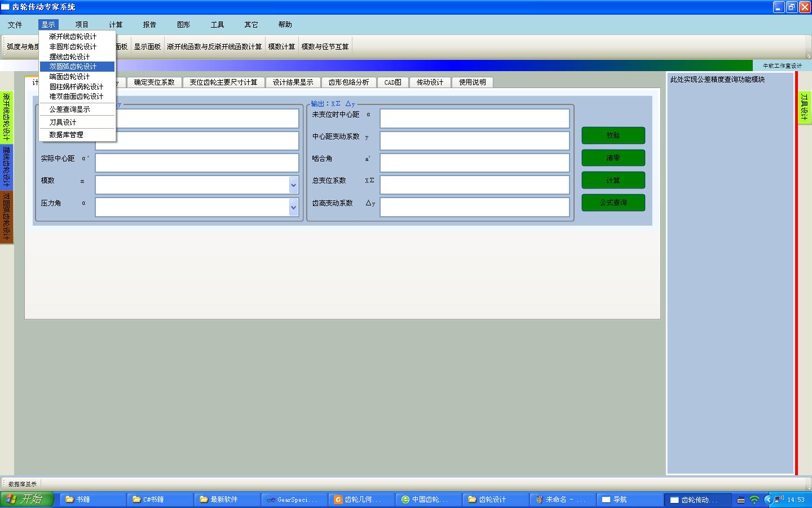This screenshot has height=508, width=812.
Task: Open 刀具设计 menu entry
Action: 77,122
